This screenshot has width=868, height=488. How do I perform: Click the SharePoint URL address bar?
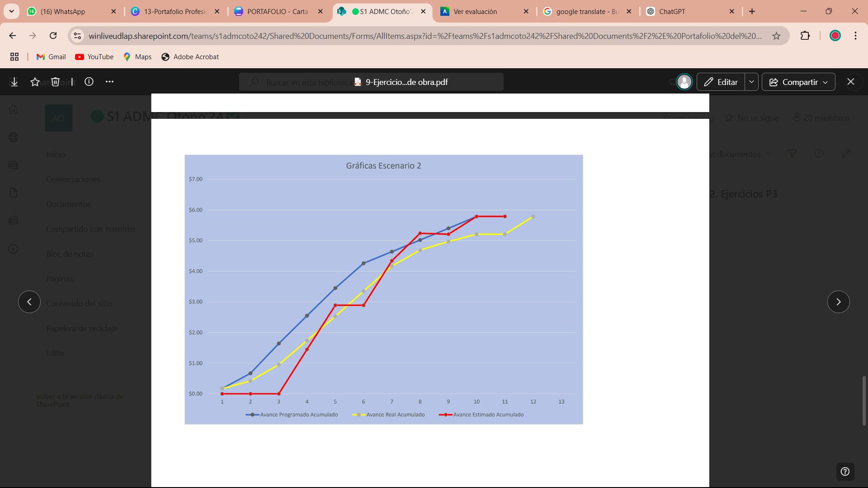pyautogui.click(x=425, y=36)
